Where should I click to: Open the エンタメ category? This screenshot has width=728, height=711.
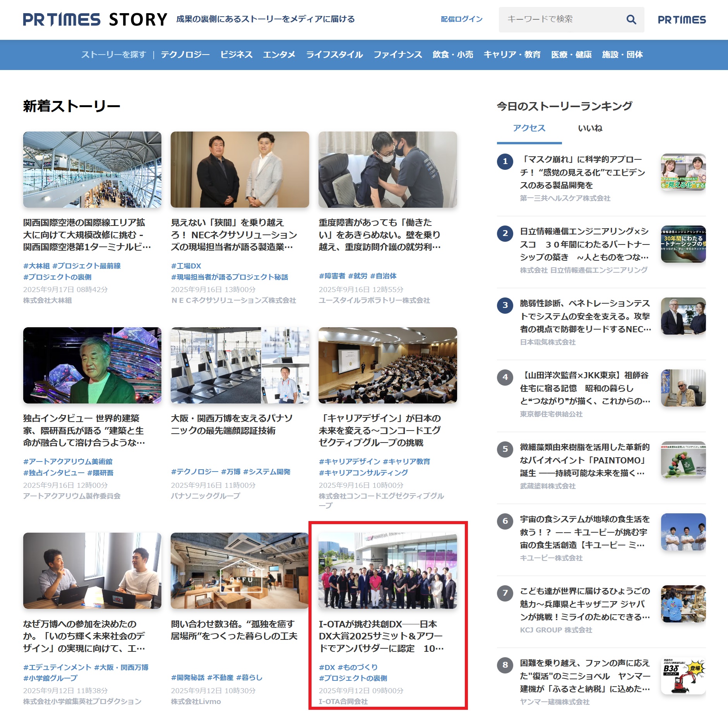(x=279, y=55)
